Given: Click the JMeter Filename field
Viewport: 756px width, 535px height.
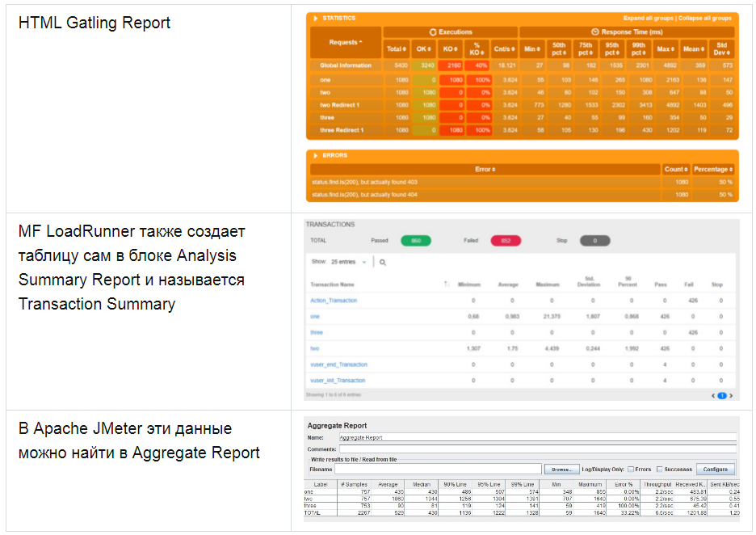Looking at the screenshot, I should point(438,469).
